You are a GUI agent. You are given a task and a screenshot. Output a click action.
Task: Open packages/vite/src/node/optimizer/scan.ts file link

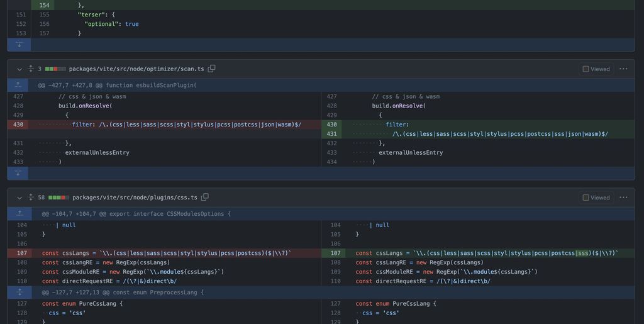[x=136, y=69]
